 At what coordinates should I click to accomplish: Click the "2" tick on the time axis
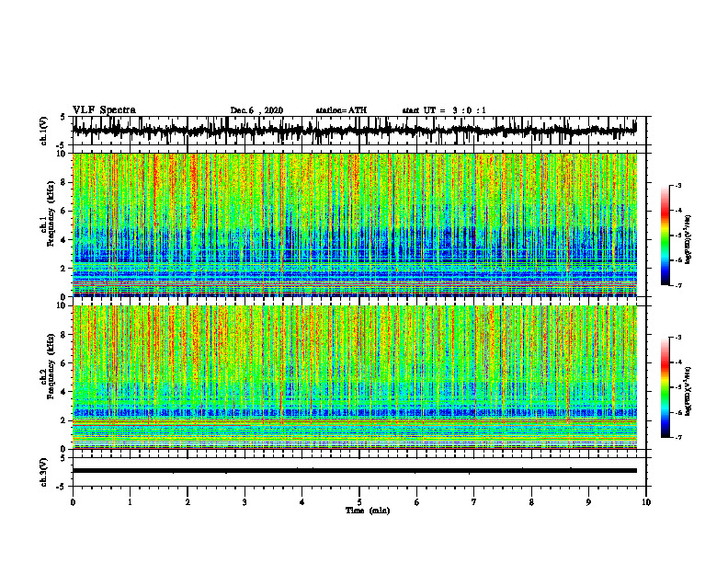point(188,502)
